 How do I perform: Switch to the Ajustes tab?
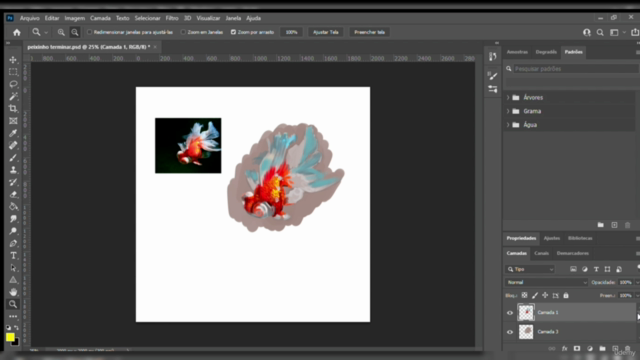(x=552, y=238)
